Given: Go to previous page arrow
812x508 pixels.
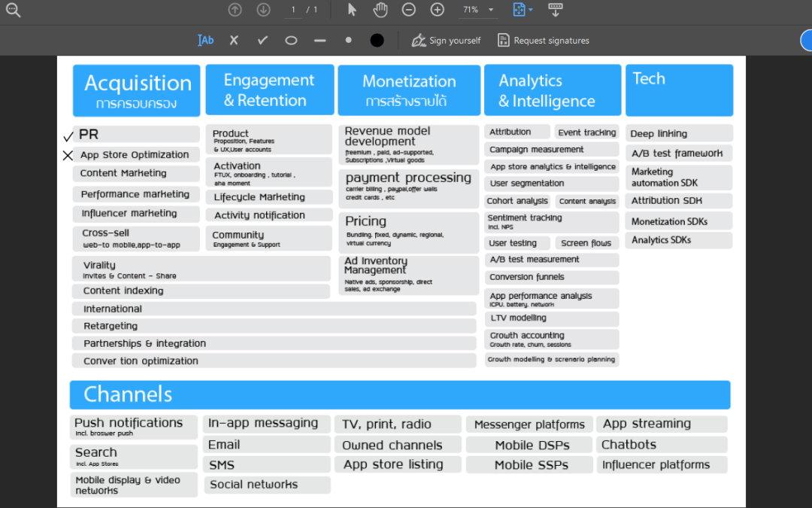Looking at the screenshot, I should (x=235, y=9).
